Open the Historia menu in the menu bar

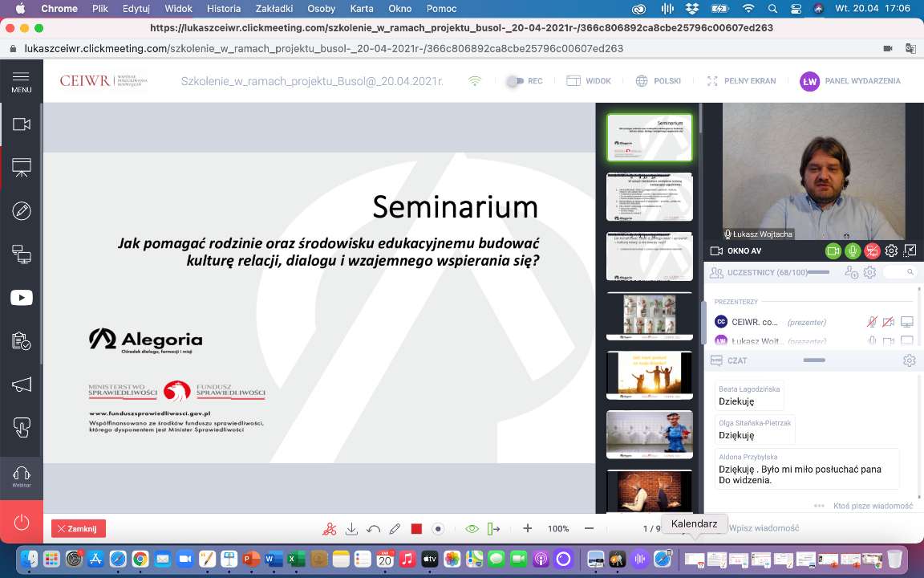pyautogui.click(x=224, y=9)
